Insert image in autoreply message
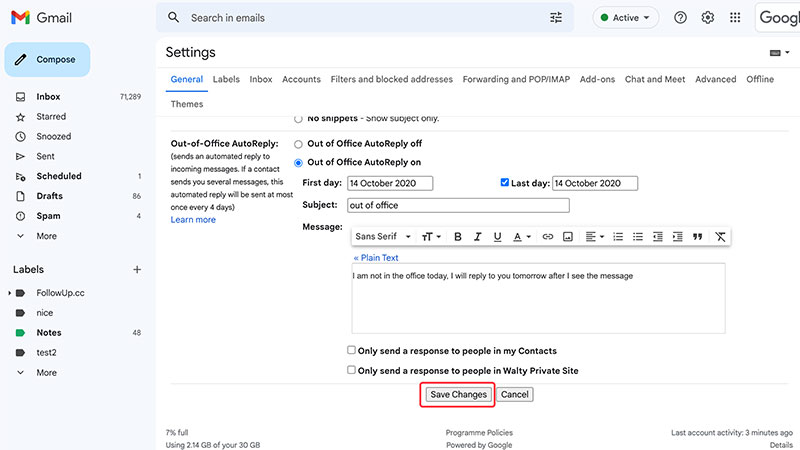 point(568,237)
